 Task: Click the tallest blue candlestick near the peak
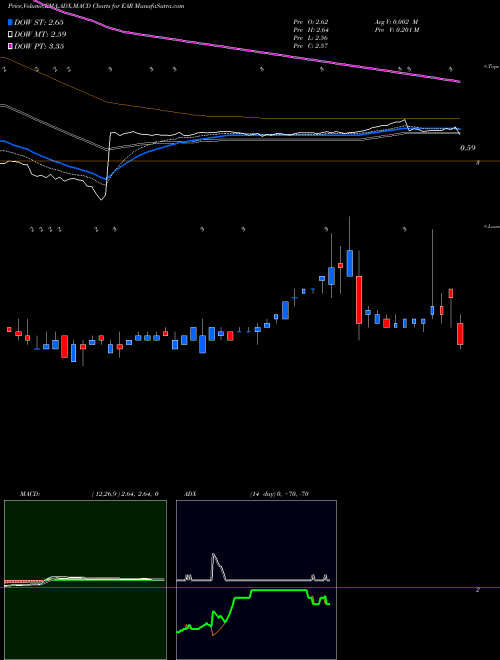coord(349,263)
